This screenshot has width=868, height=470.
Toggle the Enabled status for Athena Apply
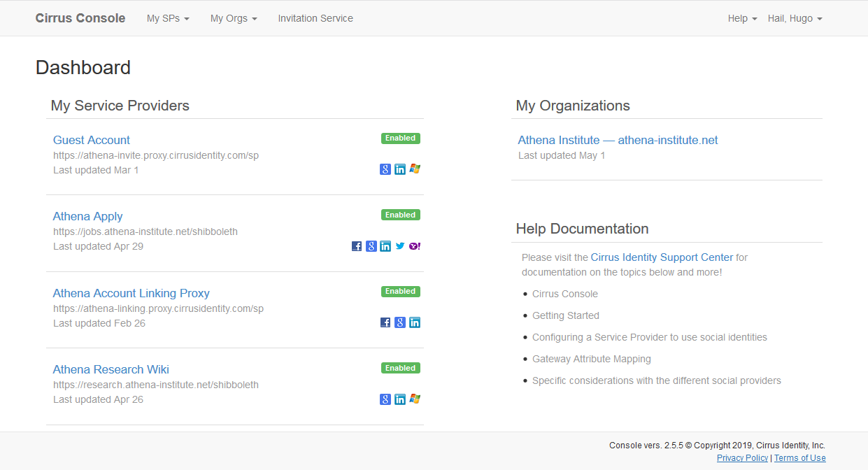coord(400,215)
